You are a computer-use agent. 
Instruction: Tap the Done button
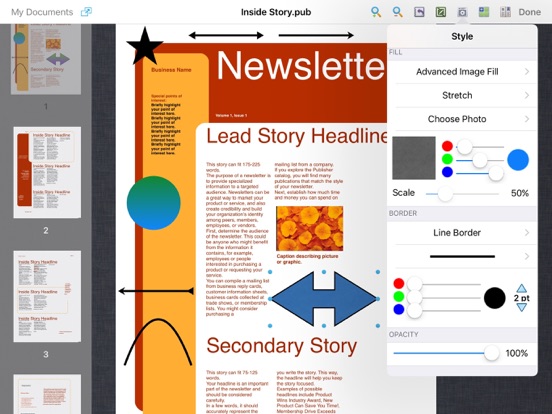pos(529,12)
